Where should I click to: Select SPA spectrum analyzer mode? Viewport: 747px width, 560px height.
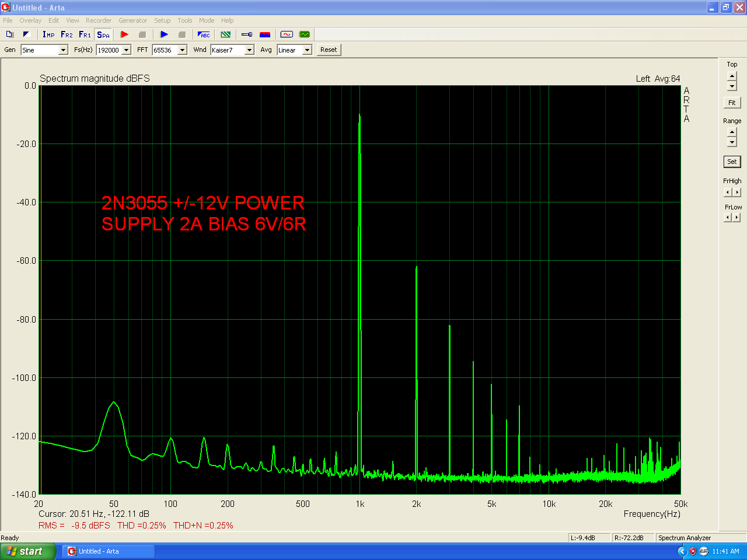103,34
